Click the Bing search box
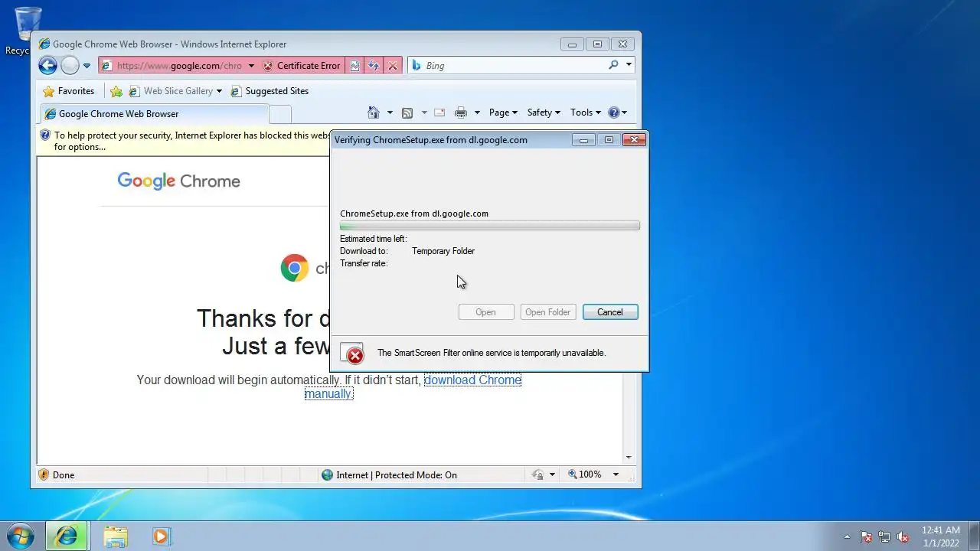 point(514,66)
